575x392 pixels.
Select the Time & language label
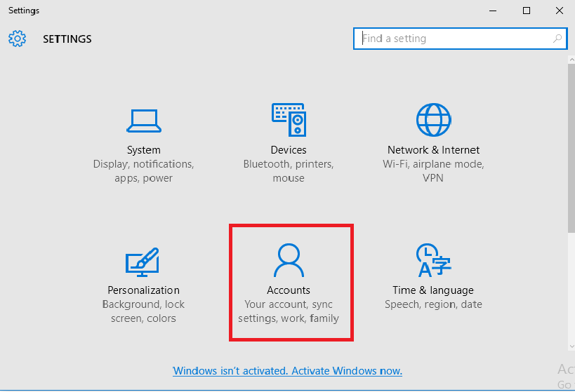click(433, 290)
